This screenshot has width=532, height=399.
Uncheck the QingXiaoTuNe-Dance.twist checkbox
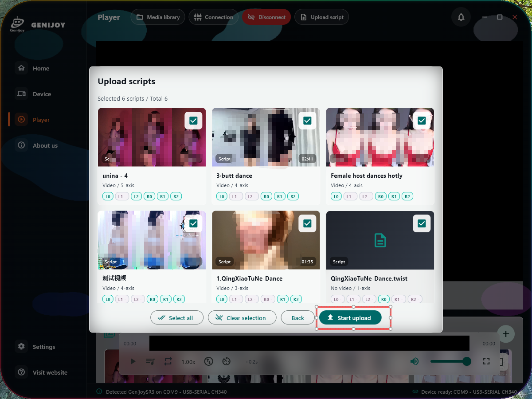(x=422, y=223)
